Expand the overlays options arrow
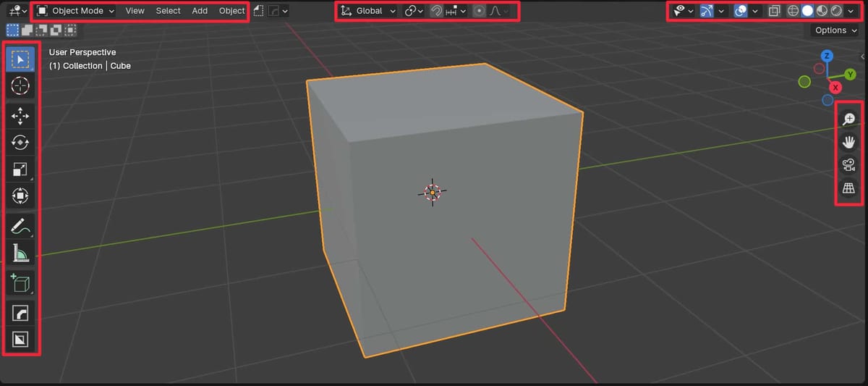The image size is (868, 386). pyautogui.click(x=755, y=11)
